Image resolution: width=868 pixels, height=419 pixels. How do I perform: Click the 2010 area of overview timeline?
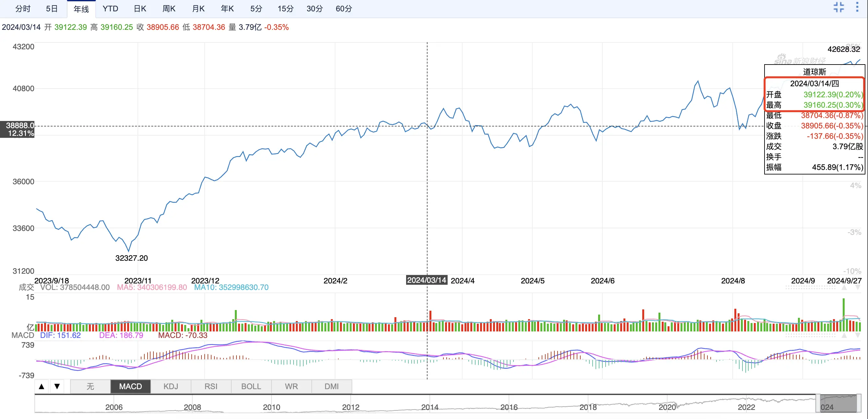271,407
